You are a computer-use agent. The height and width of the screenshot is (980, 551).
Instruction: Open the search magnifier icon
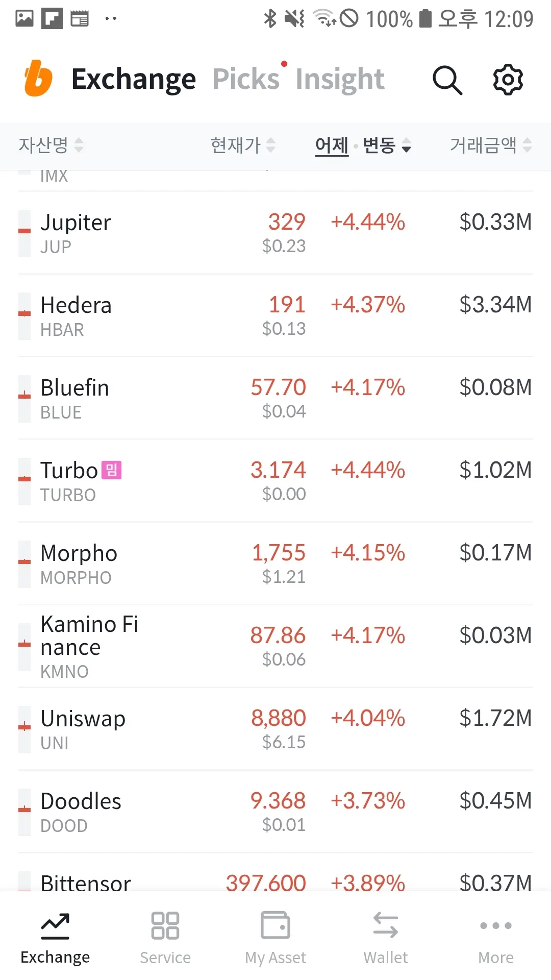tap(447, 80)
